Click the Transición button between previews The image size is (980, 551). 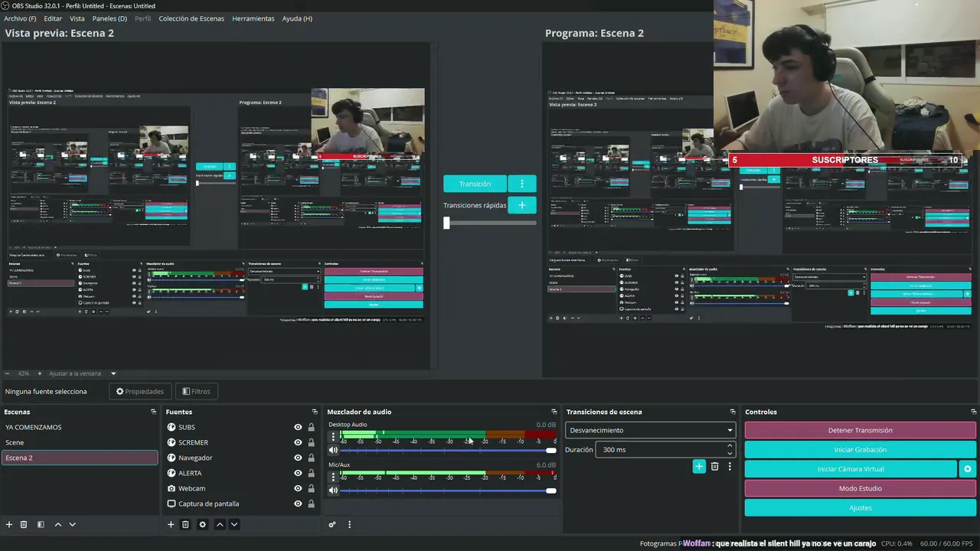pyautogui.click(x=475, y=184)
